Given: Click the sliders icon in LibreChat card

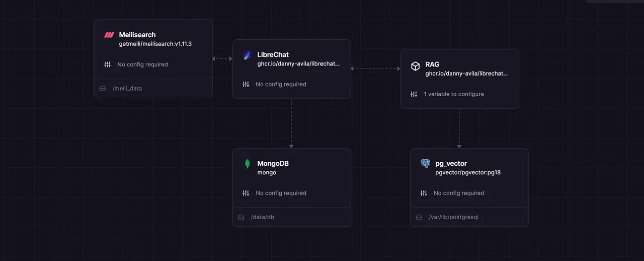Looking at the screenshot, I should pyautogui.click(x=246, y=84).
